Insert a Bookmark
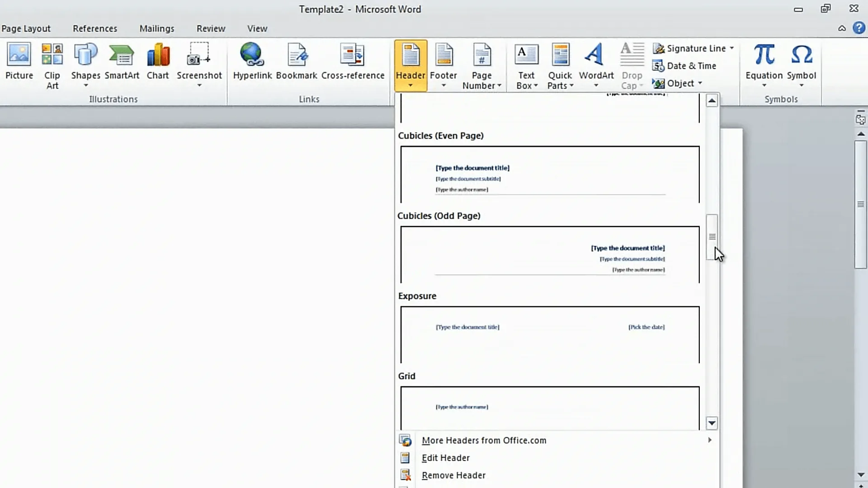The width and height of the screenshot is (868, 488). coord(297,63)
